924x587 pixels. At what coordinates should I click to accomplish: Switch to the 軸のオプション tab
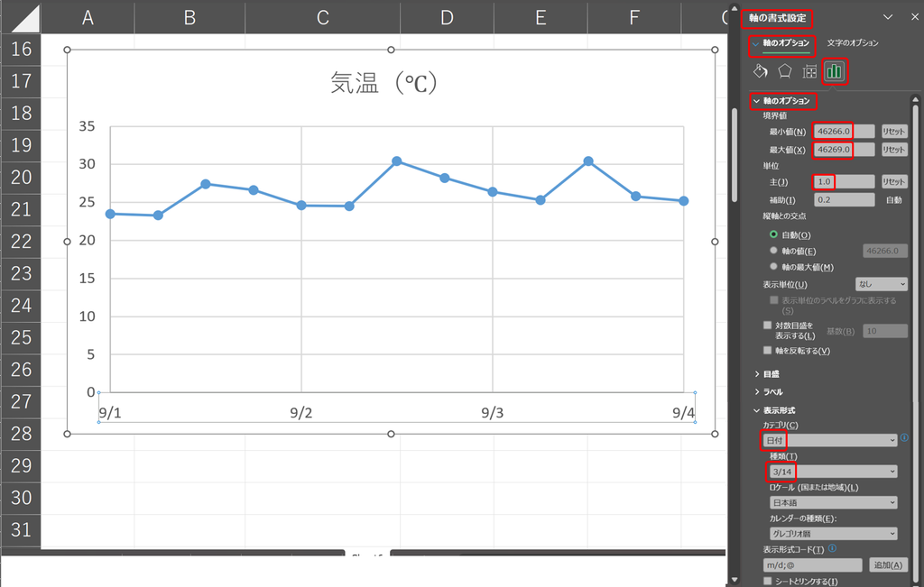[x=786, y=43]
